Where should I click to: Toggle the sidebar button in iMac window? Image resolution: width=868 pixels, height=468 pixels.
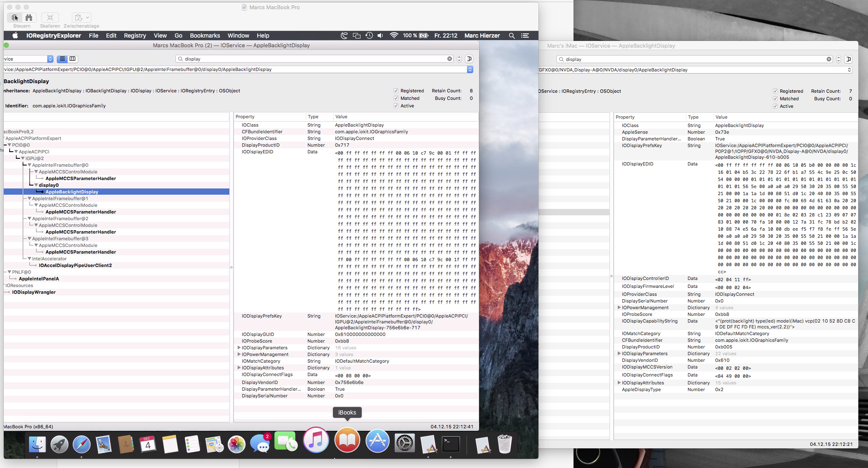(x=848, y=59)
